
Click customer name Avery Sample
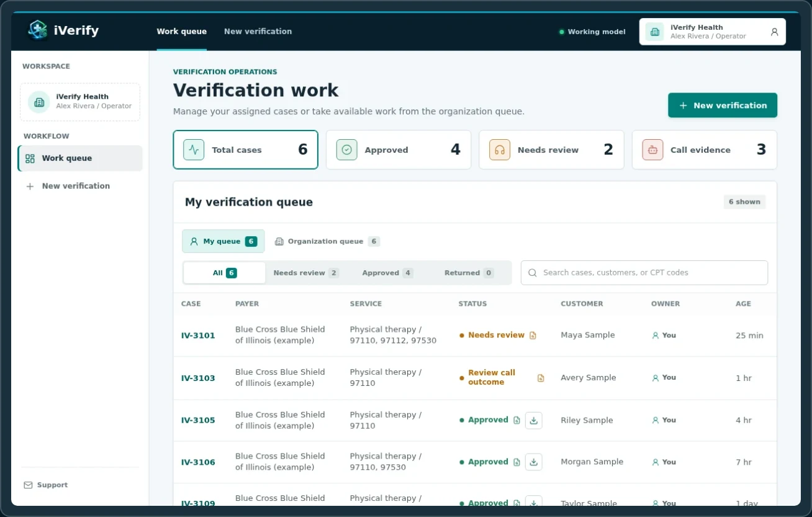click(x=589, y=378)
